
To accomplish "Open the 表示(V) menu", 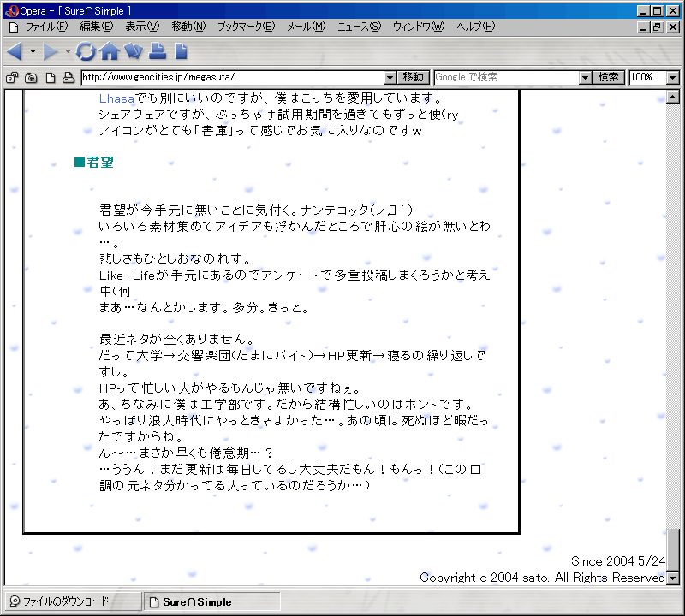I will click(x=142, y=27).
